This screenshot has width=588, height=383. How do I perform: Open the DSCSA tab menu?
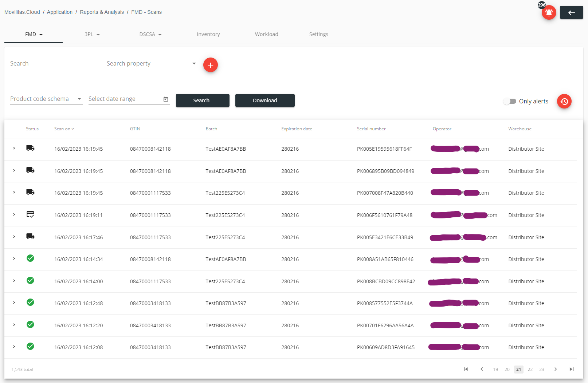(x=150, y=34)
